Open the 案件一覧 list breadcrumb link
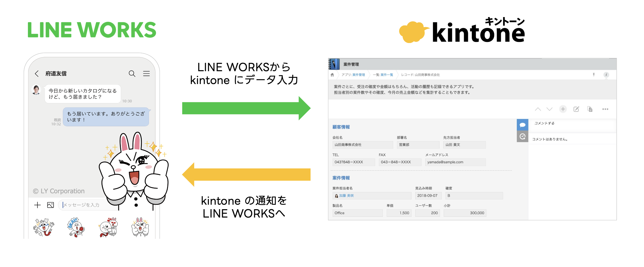This screenshot has height=267, width=644. point(386,75)
